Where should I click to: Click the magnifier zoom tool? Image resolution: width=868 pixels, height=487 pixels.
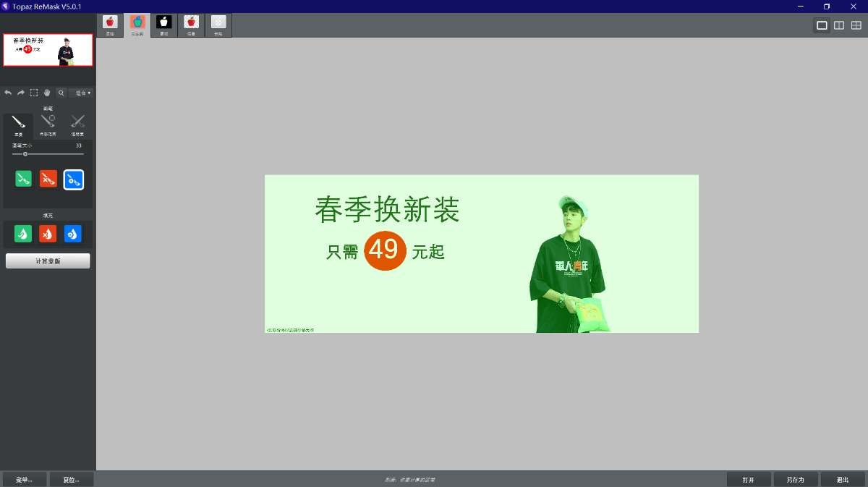click(x=61, y=93)
